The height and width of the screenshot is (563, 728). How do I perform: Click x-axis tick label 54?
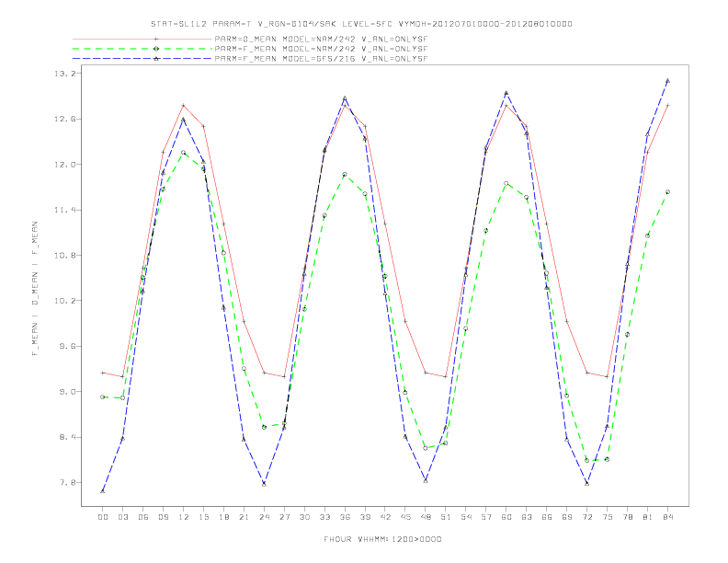click(x=466, y=517)
